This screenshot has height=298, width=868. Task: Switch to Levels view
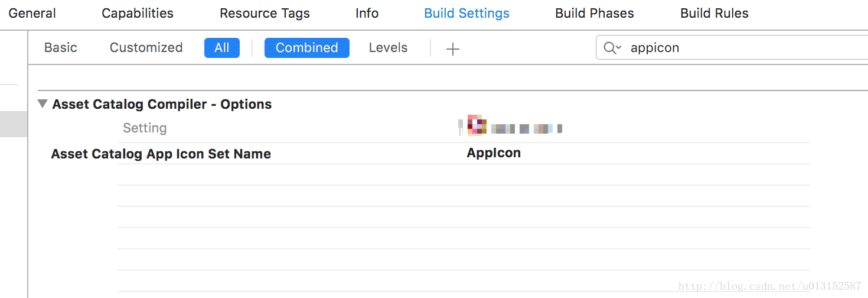[388, 47]
